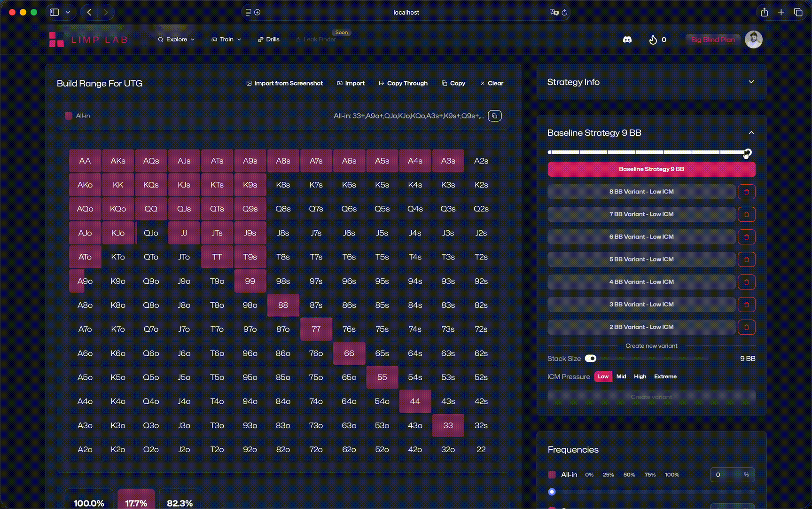This screenshot has width=812, height=509.
Task: Open the user profile avatar
Action: (753, 40)
